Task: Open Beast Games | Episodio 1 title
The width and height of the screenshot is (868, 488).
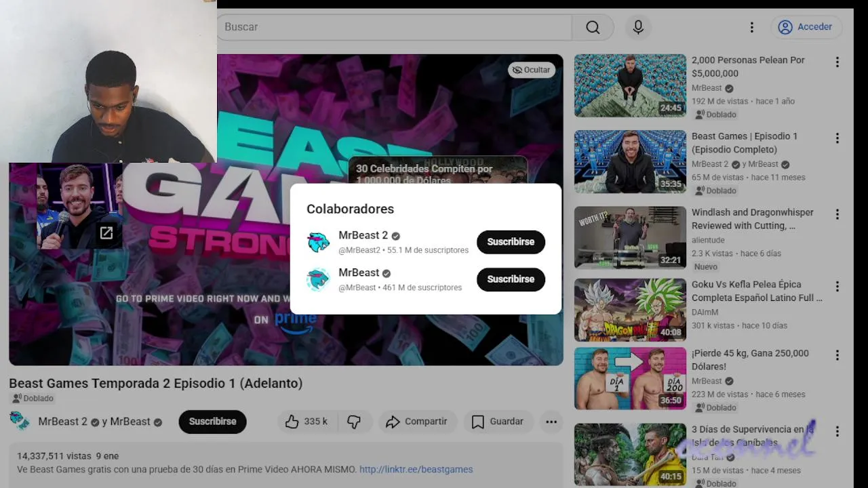Action: (745, 143)
